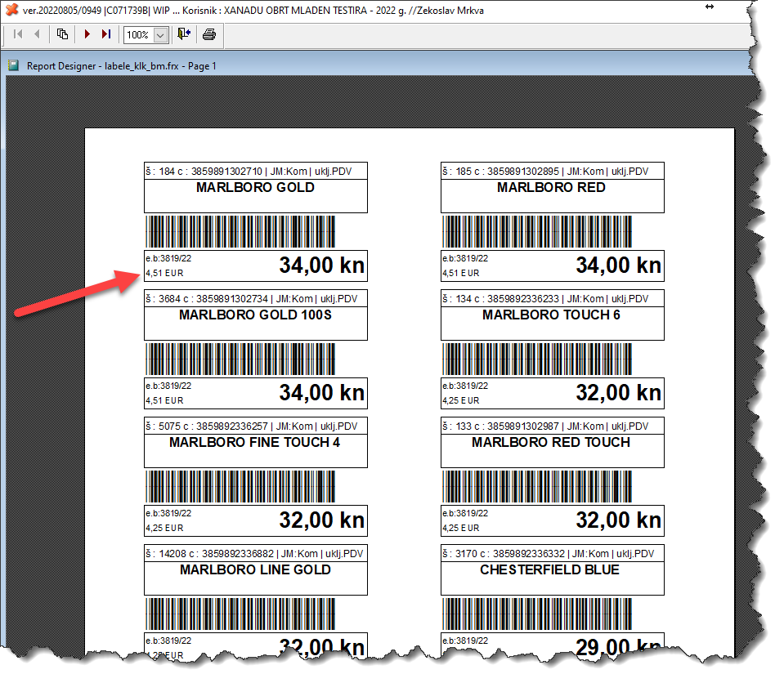Click the horizontal resize arrow in title bar
The height and width of the screenshot is (683, 784).
710,7
